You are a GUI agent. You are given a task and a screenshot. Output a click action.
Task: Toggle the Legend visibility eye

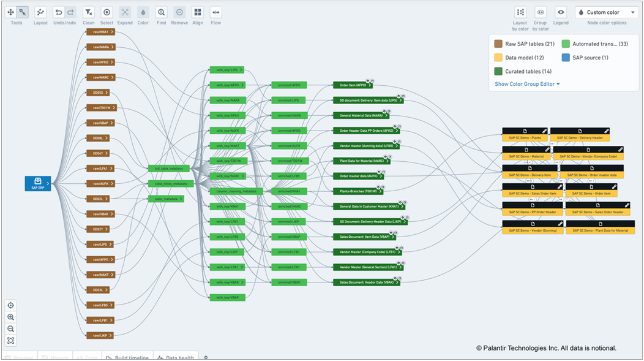point(561,12)
